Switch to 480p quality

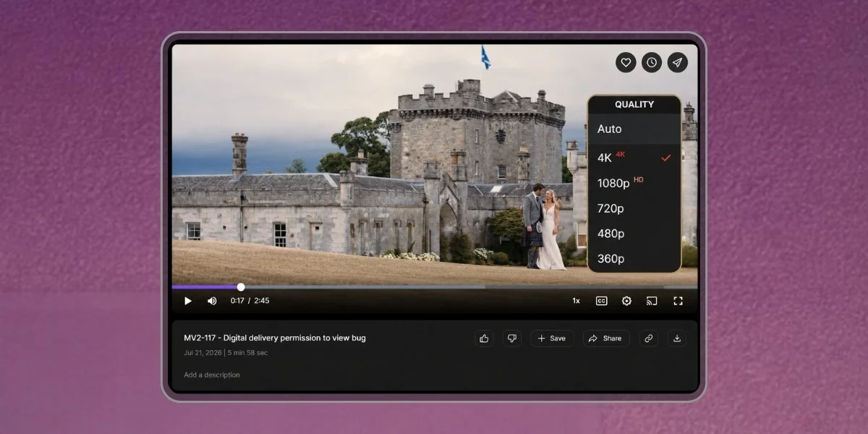coord(634,234)
